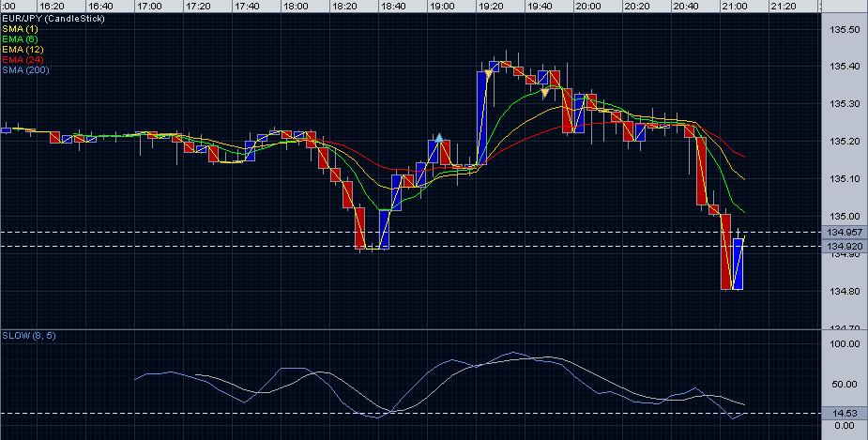
Task: Click the 135.10 price axis label
Action: pos(845,179)
